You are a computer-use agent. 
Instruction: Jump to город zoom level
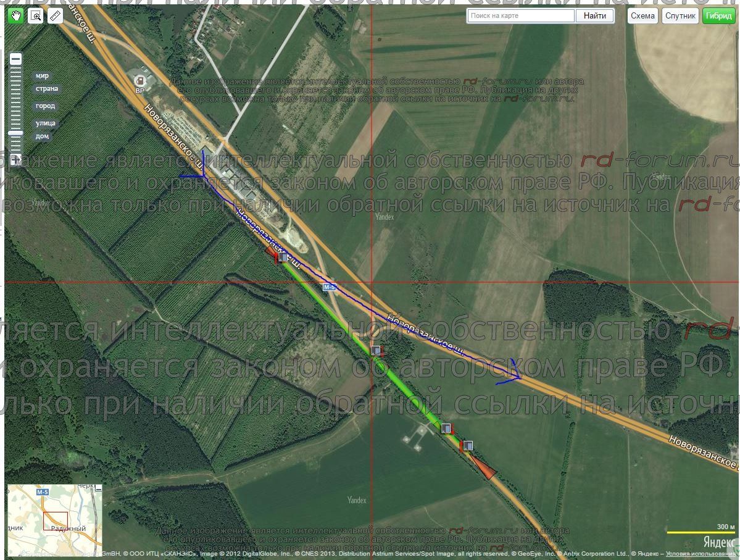coord(45,106)
